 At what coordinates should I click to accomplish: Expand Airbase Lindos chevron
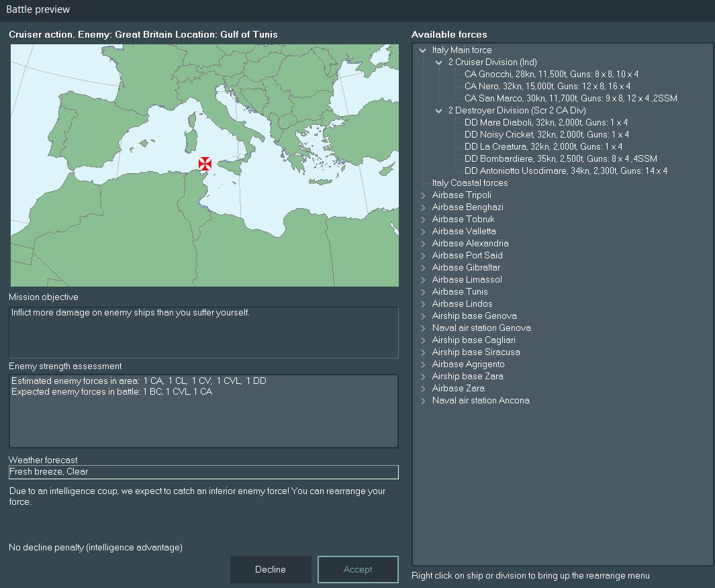coord(423,304)
